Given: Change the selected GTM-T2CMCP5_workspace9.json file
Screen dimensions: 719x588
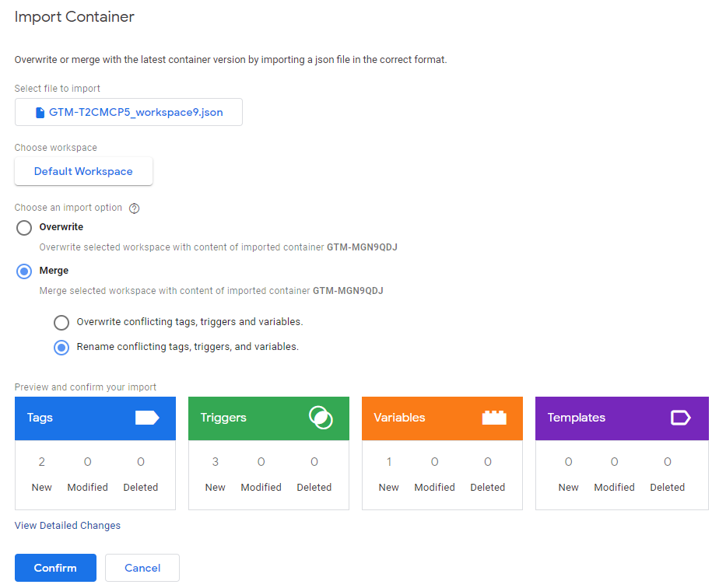Looking at the screenshot, I should tap(128, 112).
